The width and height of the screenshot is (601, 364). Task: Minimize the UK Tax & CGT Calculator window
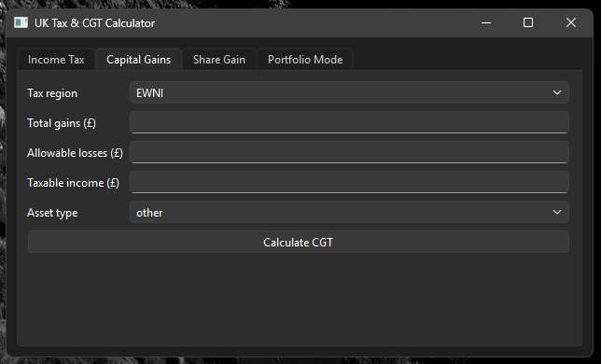[486, 23]
